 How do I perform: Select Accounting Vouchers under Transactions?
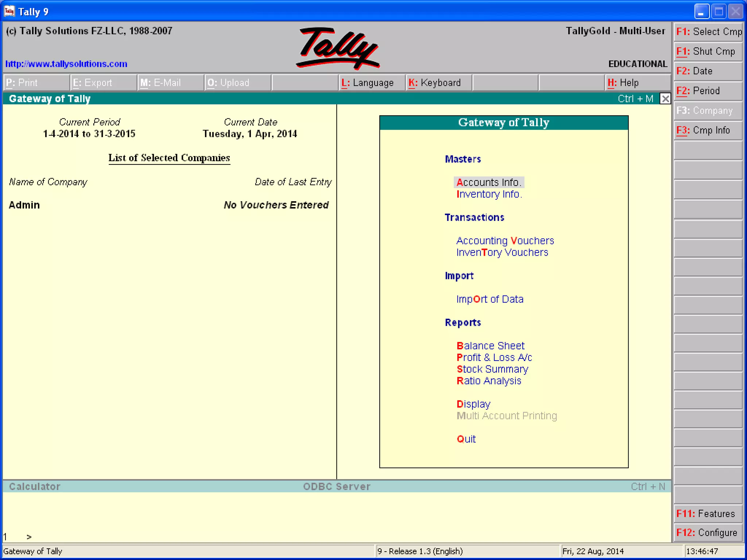(505, 241)
